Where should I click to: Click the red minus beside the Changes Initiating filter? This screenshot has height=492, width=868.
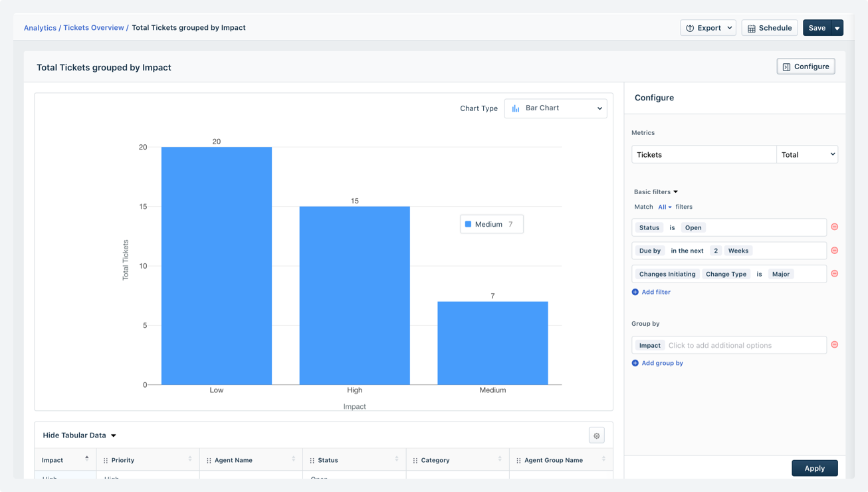(x=834, y=273)
